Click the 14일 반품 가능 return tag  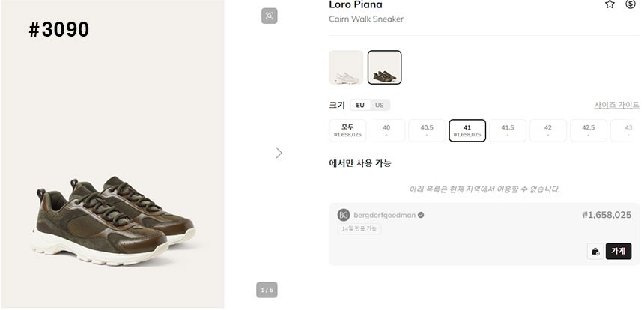point(359,229)
